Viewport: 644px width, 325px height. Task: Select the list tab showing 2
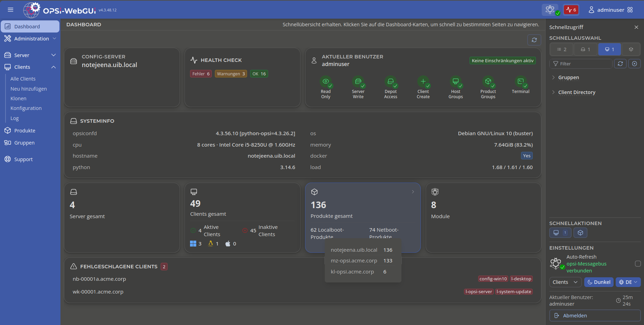[562, 49]
